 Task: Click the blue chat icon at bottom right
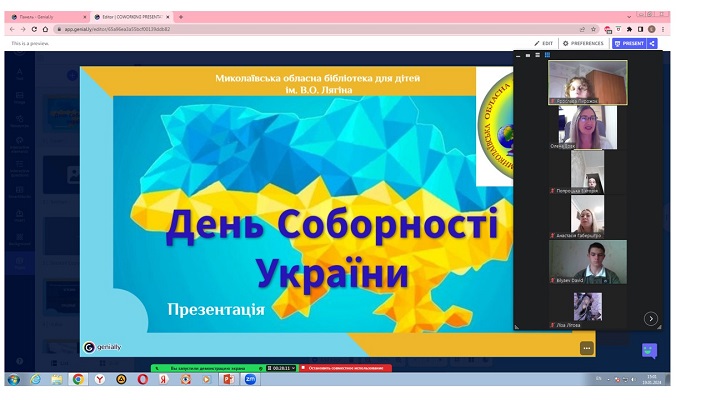[x=649, y=350]
